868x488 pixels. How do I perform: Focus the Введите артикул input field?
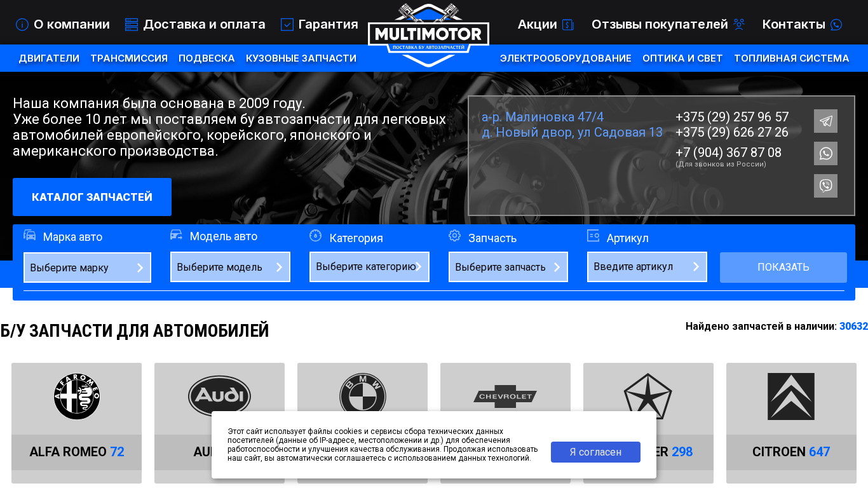[x=647, y=267]
